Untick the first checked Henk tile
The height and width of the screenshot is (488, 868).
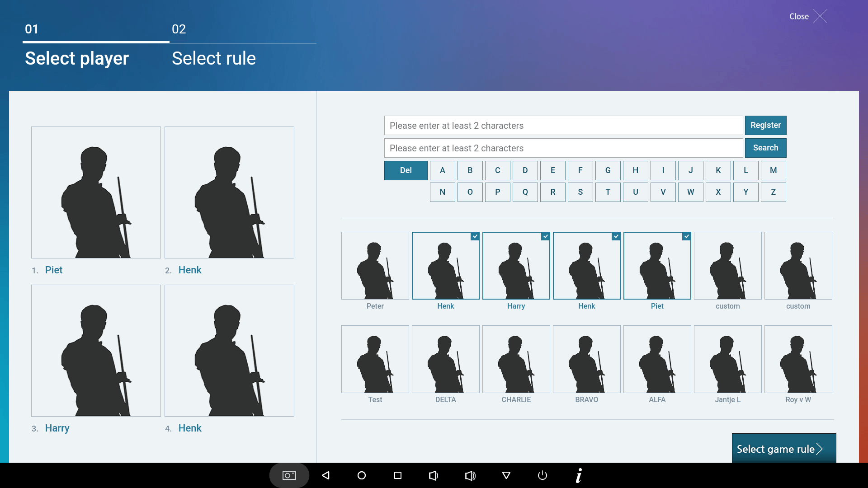[x=445, y=266]
